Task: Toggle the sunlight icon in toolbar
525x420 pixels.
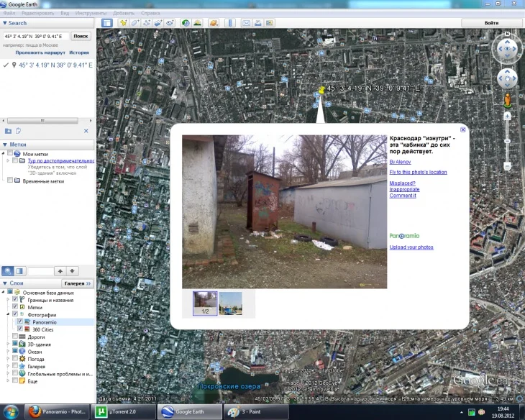Action: [x=197, y=23]
